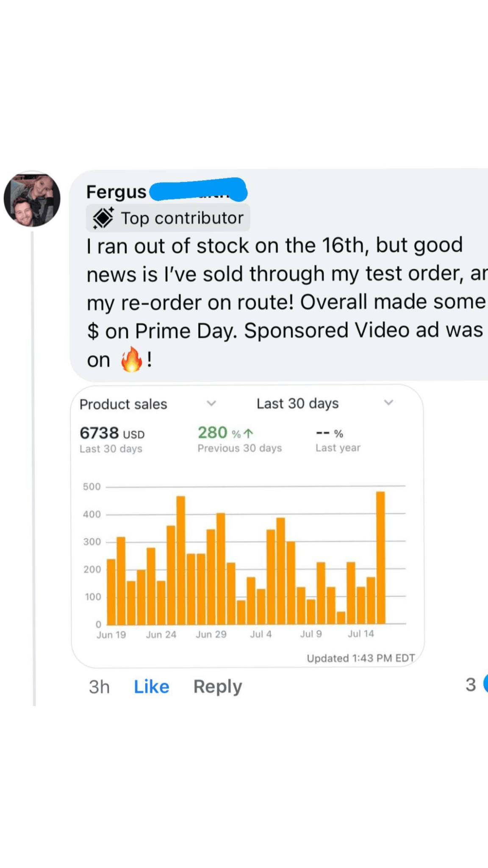Viewport: 488px width, 868px height.
Task: Click the tallest orange bar after Jul 14
Action: coord(380,557)
